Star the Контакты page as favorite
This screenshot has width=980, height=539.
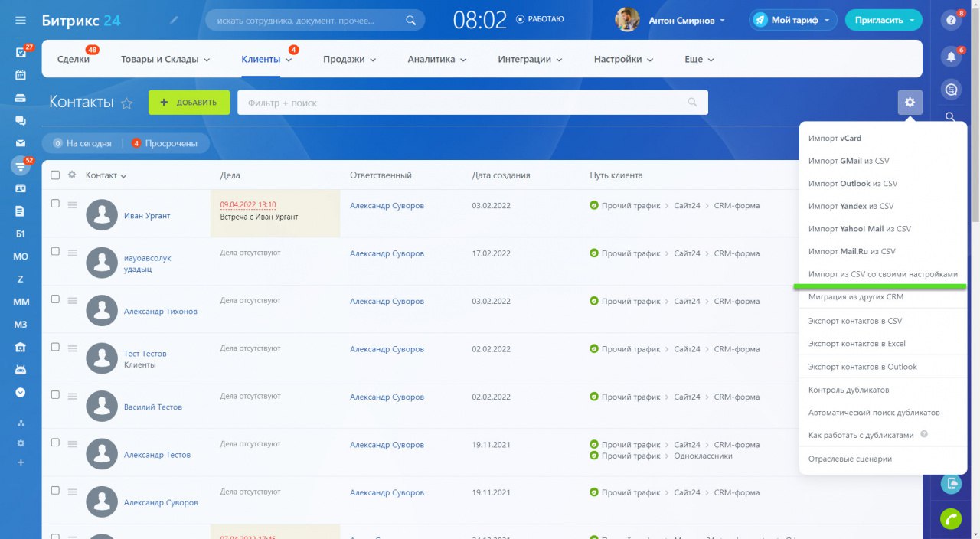[127, 103]
